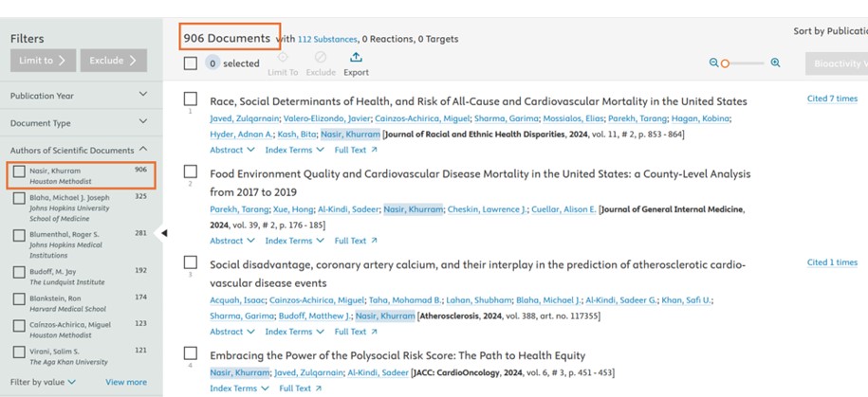Viewport: 868px width, 397px height.
Task: Open Full Text link of first document
Action: 355,150
